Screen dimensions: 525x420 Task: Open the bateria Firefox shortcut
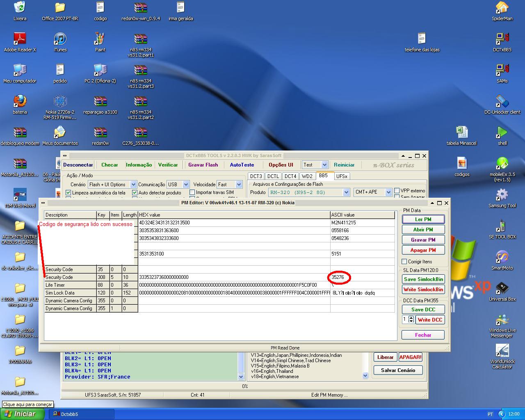pyautogui.click(x=20, y=105)
